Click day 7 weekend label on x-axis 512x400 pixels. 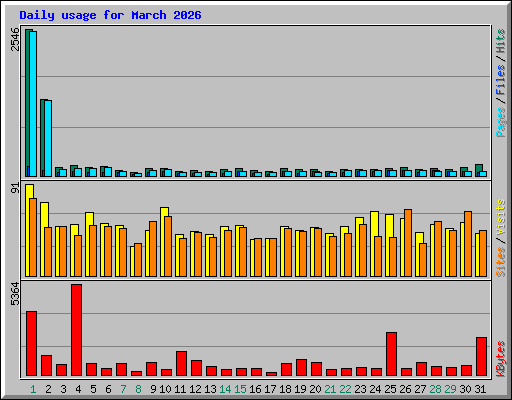(123, 389)
